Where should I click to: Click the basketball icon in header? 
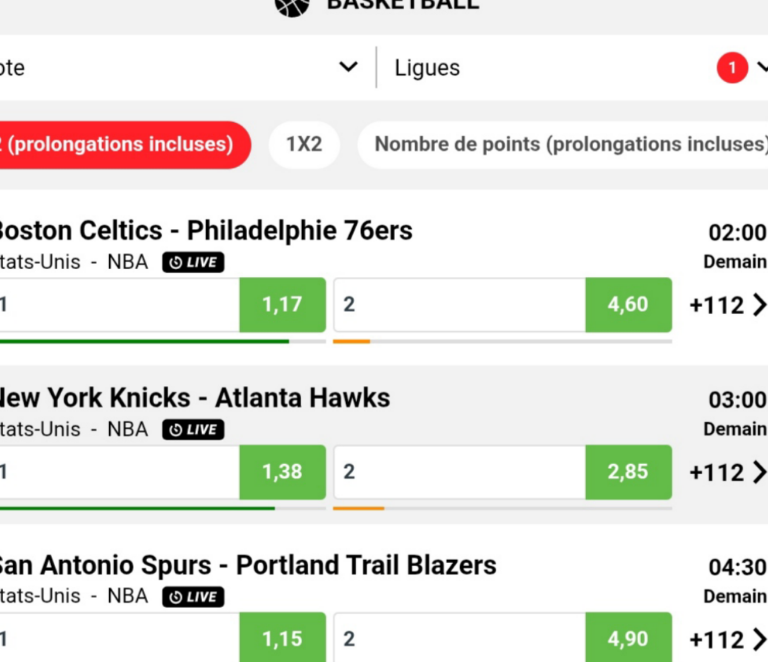coord(292,7)
